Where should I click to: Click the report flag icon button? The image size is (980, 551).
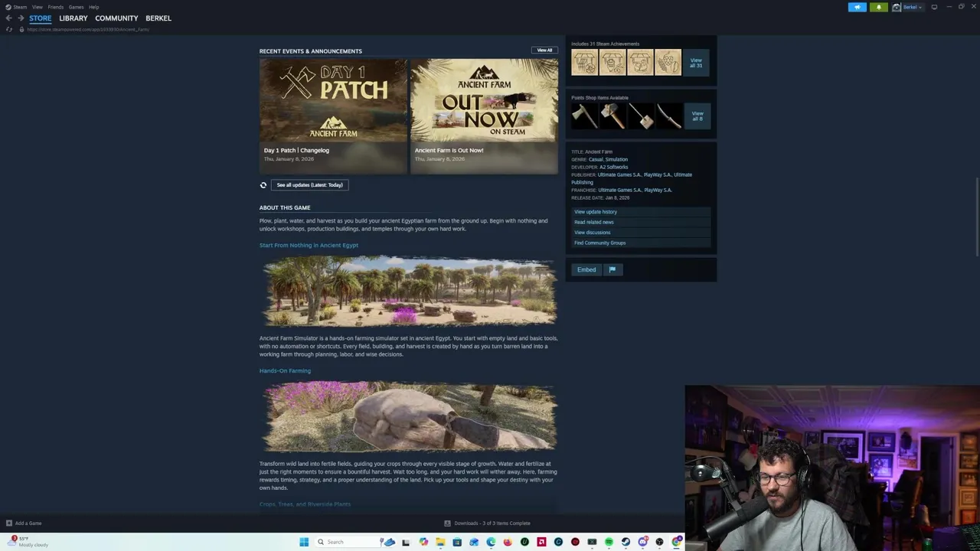pyautogui.click(x=612, y=269)
